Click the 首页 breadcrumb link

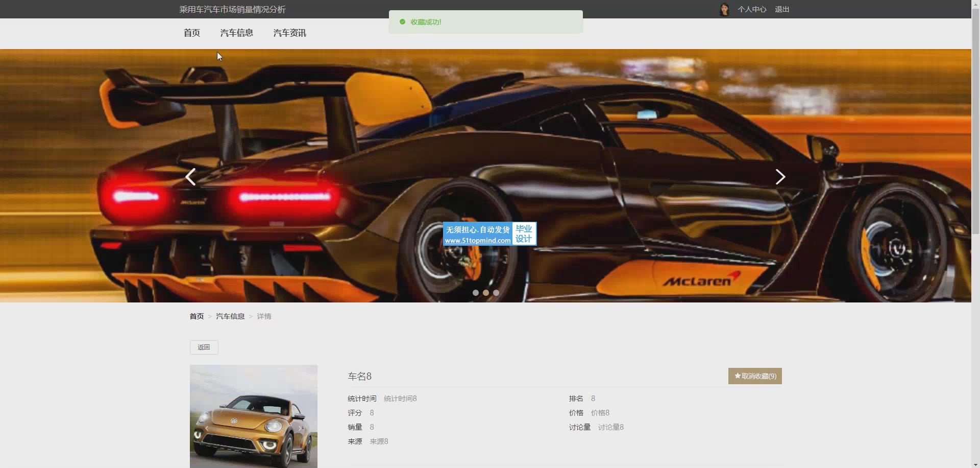click(x=197, y=316)
